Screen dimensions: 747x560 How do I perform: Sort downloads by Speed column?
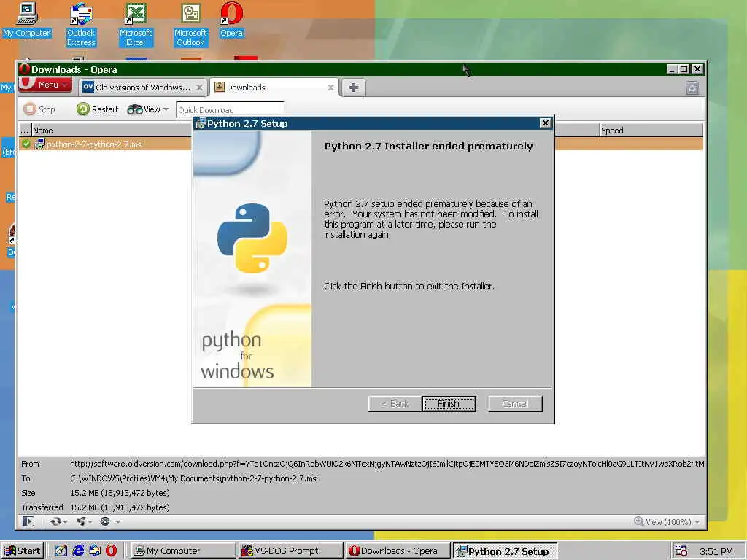point(651,131)
